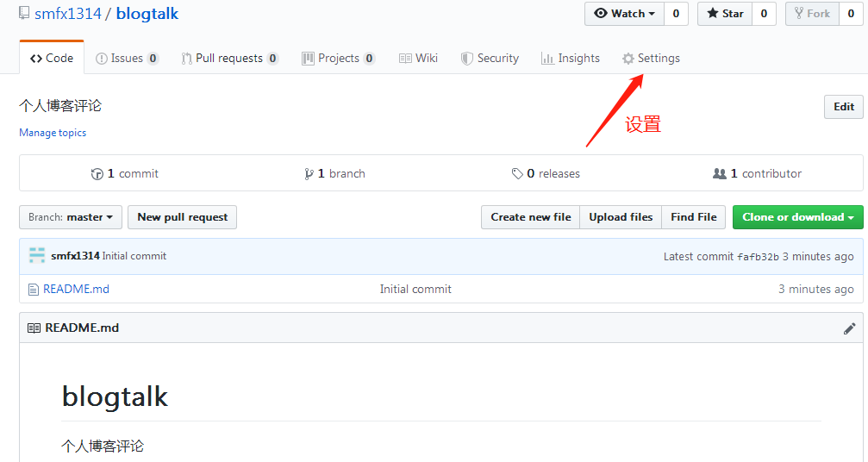This screenshot has height=462, width=868.
Task: Click the smfx1314 author name in commit bar
Action: pos(75,256)
